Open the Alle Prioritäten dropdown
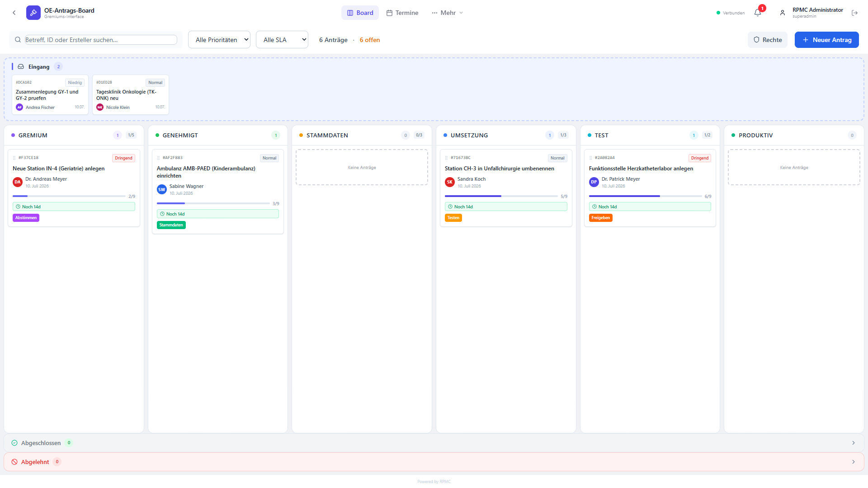The width and height of the screenshot is (868, 488). point(219,40)
